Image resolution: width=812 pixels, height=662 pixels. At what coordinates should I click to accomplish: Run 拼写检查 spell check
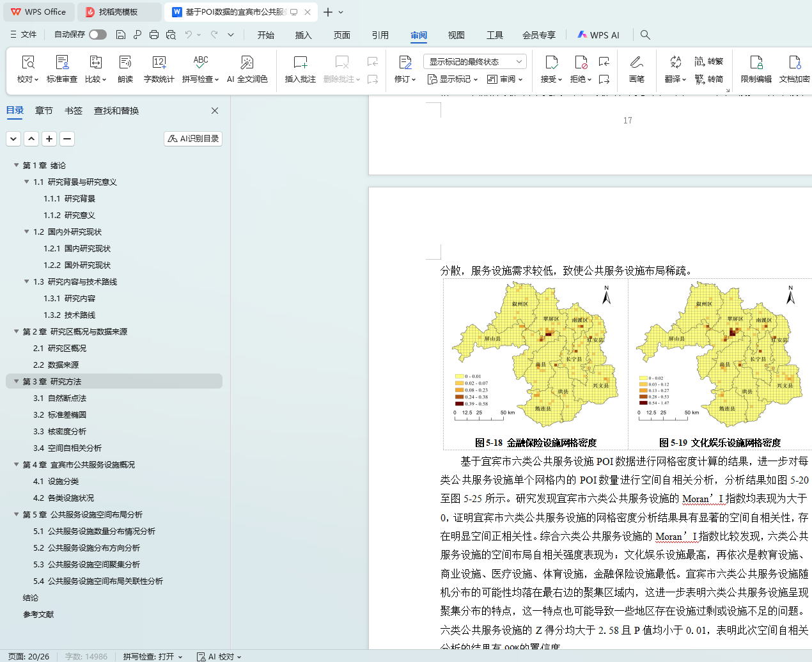[200, 69]
